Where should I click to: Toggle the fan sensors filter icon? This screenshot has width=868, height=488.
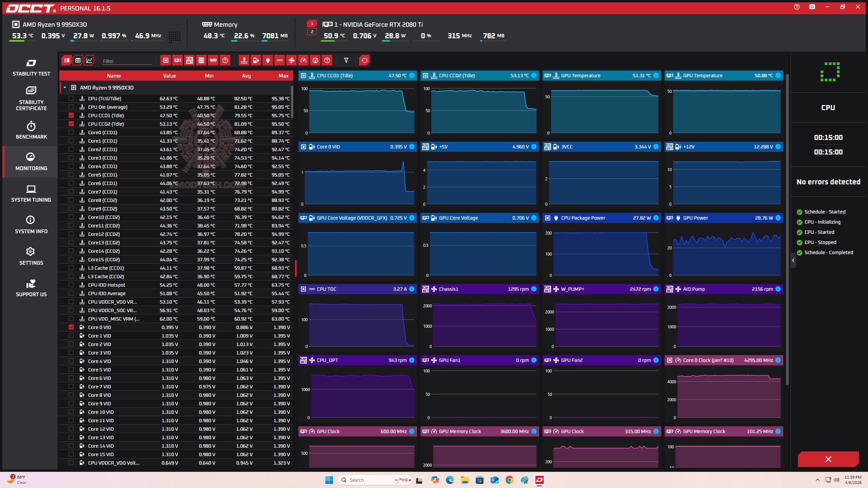(291, 60)
